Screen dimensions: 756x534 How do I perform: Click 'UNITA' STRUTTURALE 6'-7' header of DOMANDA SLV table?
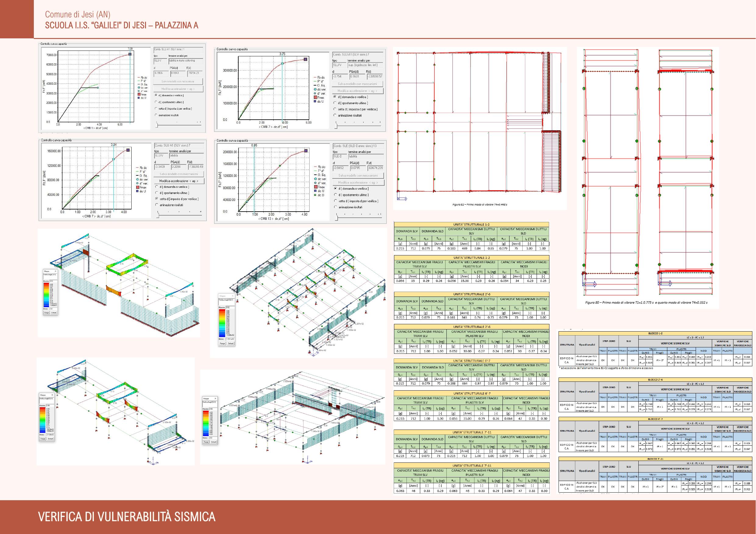[x=471, y=360]
